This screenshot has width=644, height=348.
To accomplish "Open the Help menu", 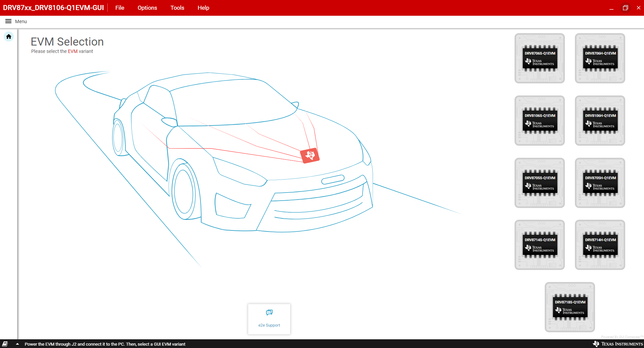I will [x=203, y=8].
